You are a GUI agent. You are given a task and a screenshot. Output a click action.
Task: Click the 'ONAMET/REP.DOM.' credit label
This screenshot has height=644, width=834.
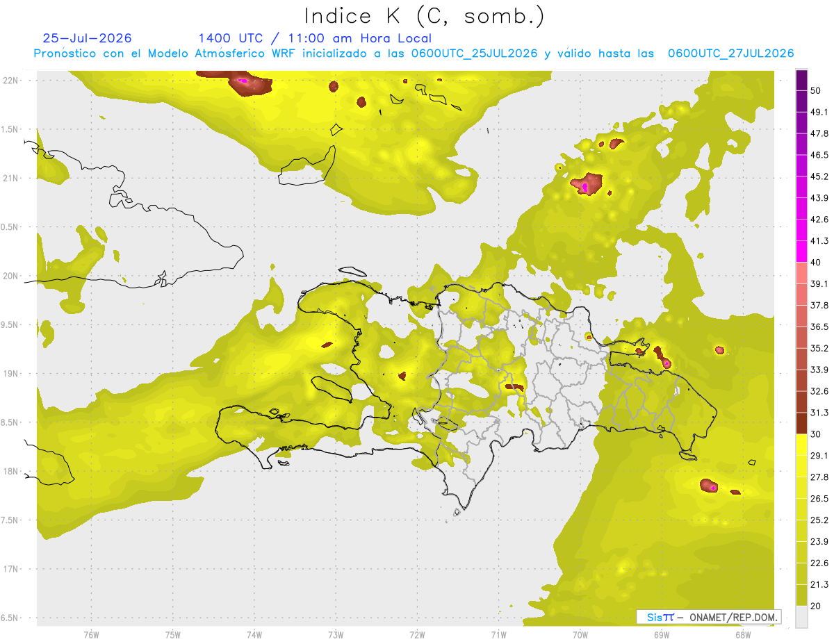(734, 617)
